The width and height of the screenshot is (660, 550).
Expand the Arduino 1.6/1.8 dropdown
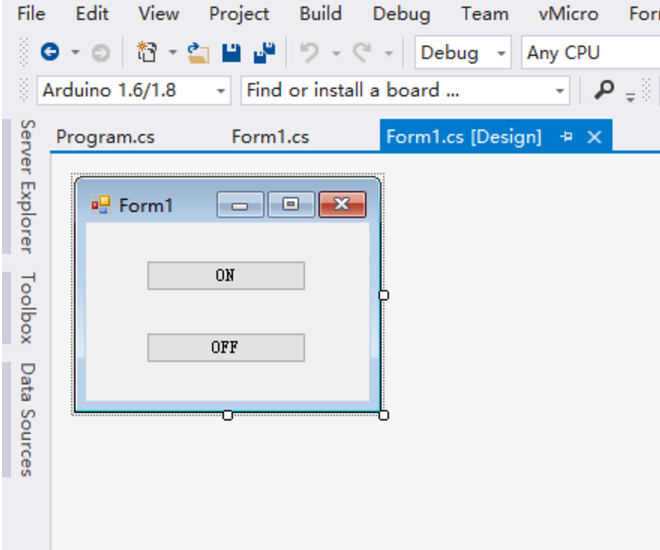tap(134, 90)
